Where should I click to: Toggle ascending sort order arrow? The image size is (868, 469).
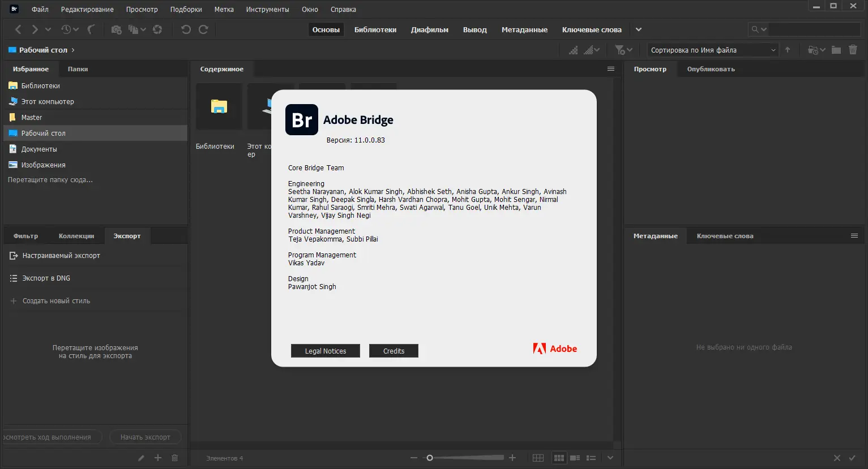tap(788, 50)
